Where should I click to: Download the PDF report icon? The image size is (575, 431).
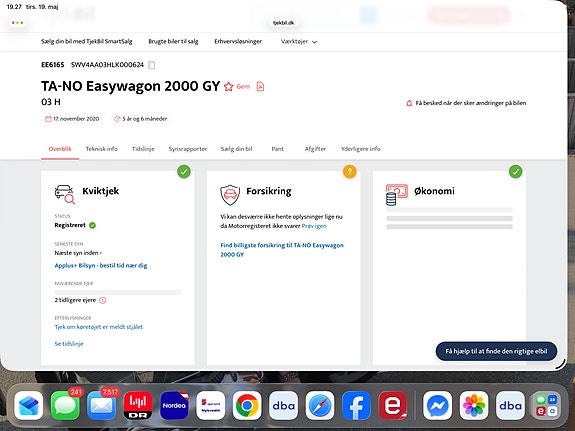click(x=260, y=87)
